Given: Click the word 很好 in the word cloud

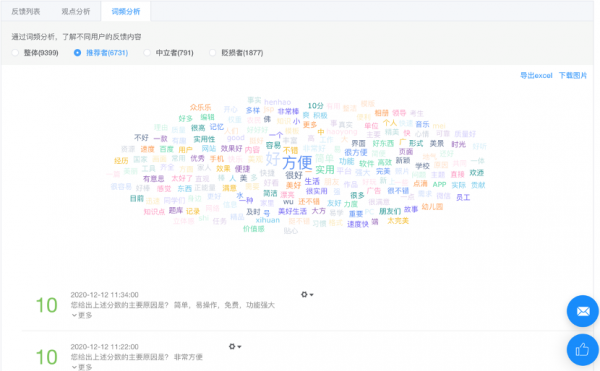Looking at the screenshot, I should coord(294,175).
